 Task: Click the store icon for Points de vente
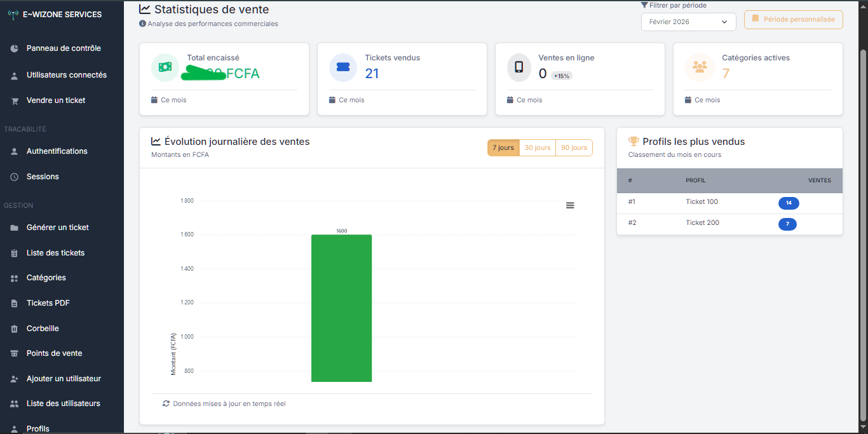[15, 354]
